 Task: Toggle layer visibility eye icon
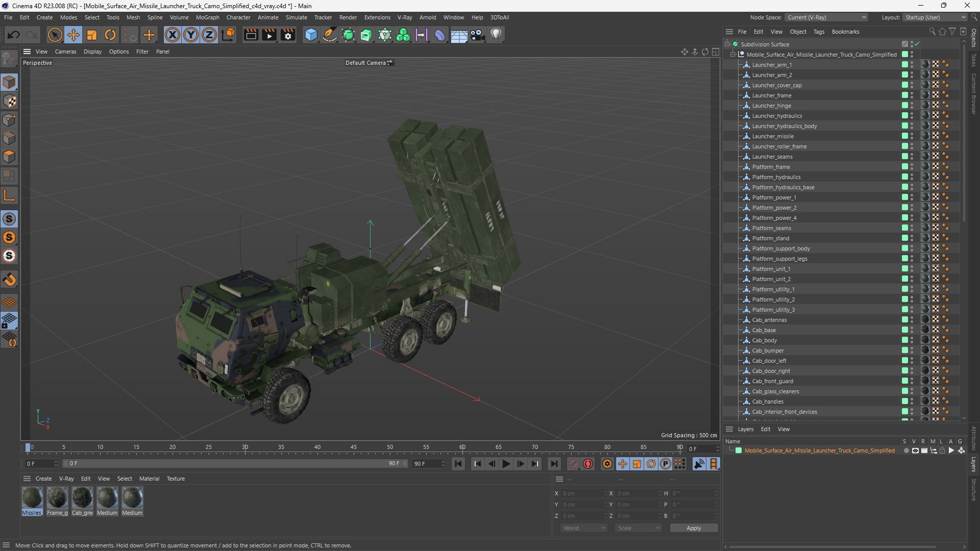click(915, 450)
